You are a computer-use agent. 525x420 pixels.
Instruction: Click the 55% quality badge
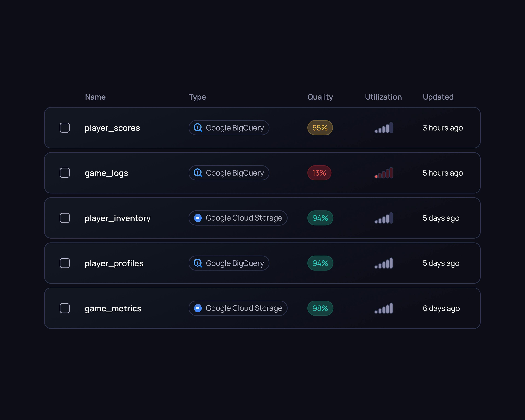[x=320, y=128]
